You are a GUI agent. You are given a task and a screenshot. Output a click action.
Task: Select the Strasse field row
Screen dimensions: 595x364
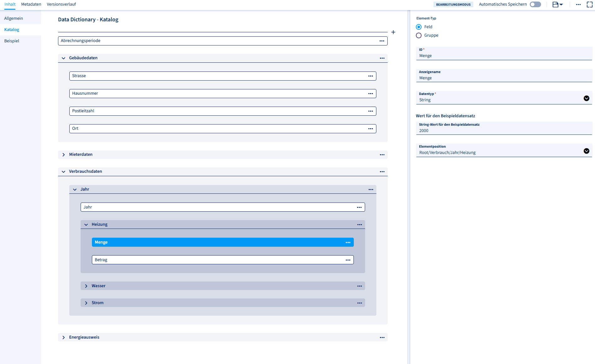click(x=223, y=76)
